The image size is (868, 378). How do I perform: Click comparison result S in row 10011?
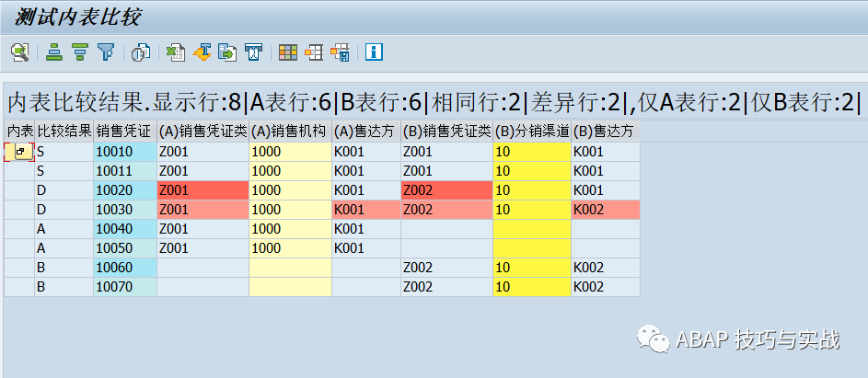click(64, 171)
